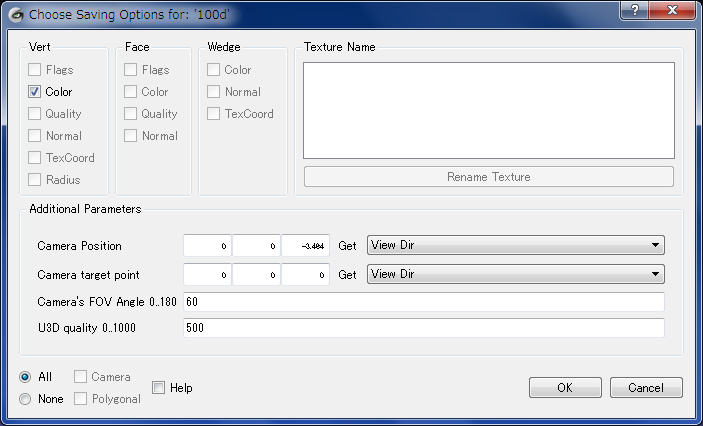Check the Face Quality option

coord(130,114)
